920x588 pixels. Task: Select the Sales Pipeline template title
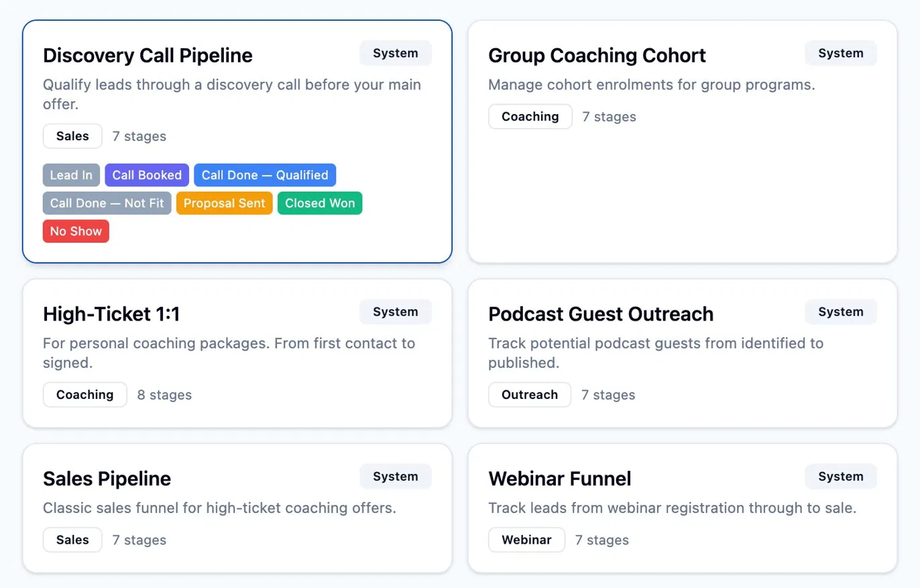pos(107,479)
